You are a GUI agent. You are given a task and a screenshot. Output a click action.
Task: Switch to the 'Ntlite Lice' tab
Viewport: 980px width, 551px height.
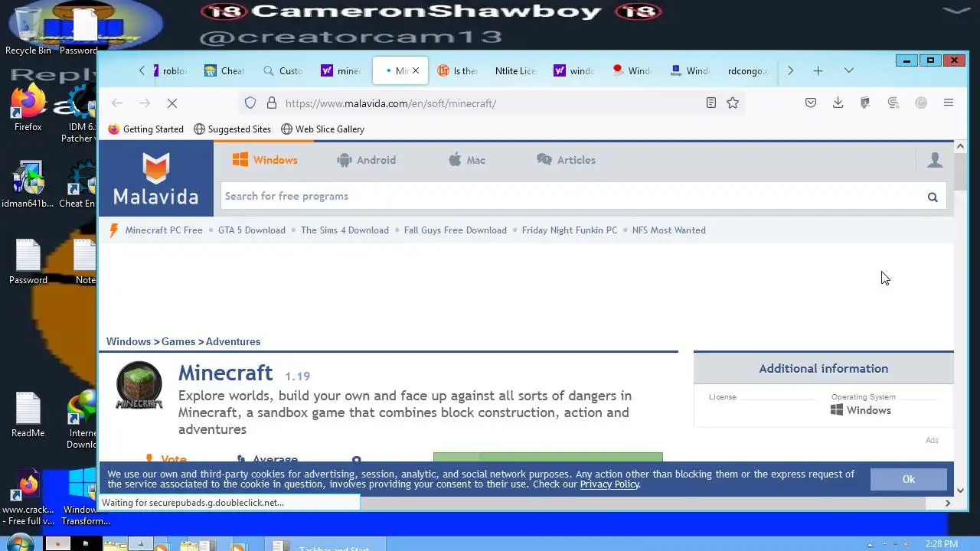pos(517,70)
